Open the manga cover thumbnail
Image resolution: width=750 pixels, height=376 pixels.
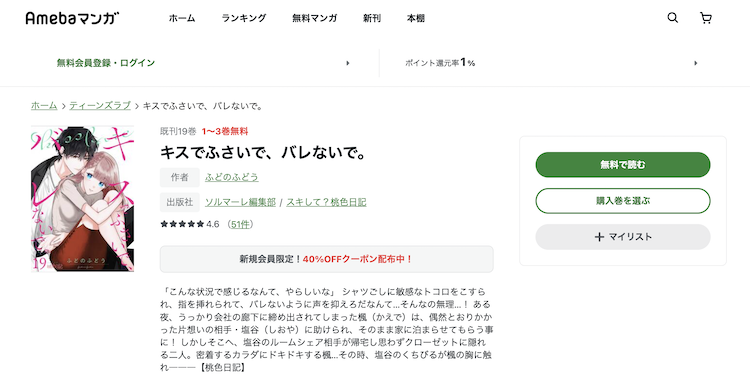[x=82, y=199]
